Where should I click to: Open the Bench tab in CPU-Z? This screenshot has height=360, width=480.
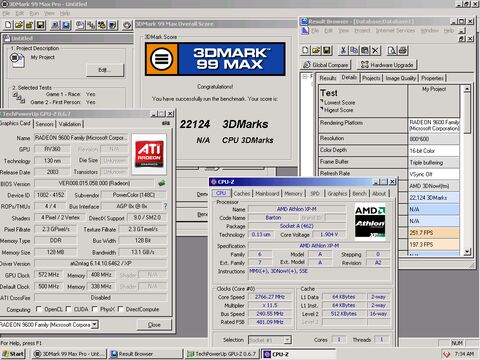[359, 193]
